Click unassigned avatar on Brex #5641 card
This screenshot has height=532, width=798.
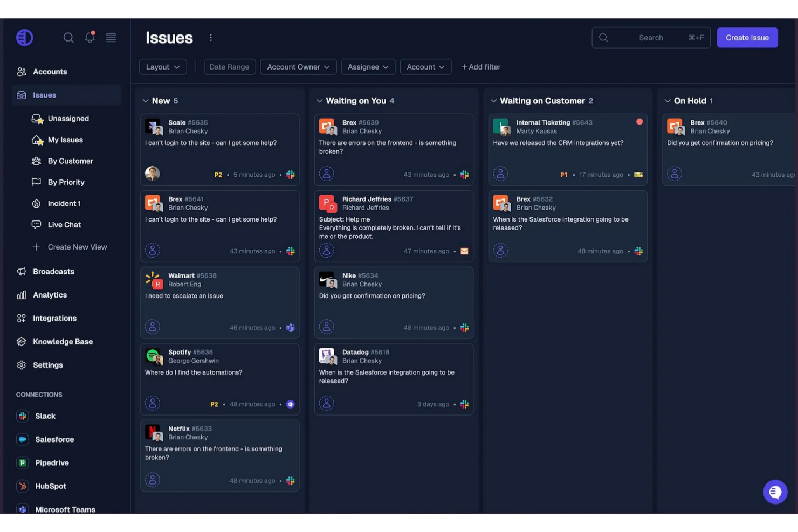pyautogui.click(x=153, y=250)
